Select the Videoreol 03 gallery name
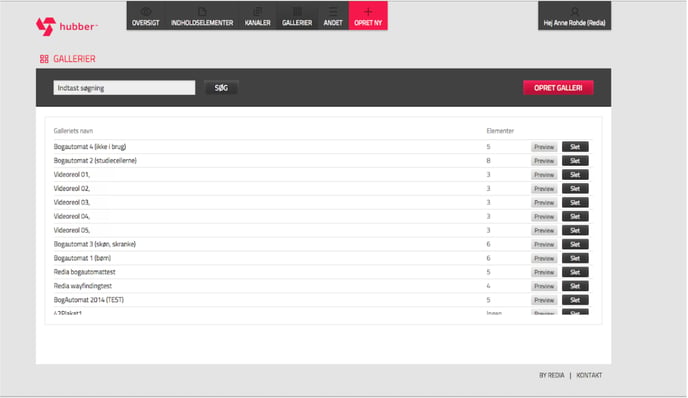 tap(72, 202)
